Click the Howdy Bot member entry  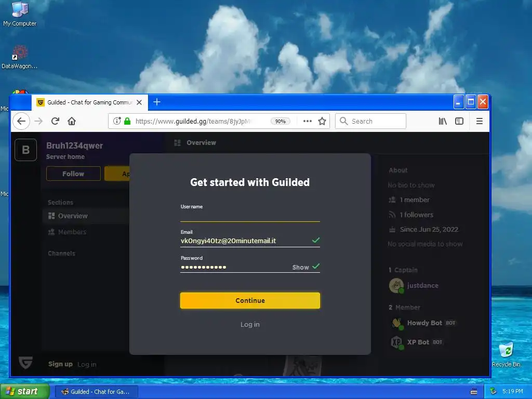(x=424, y=323)
